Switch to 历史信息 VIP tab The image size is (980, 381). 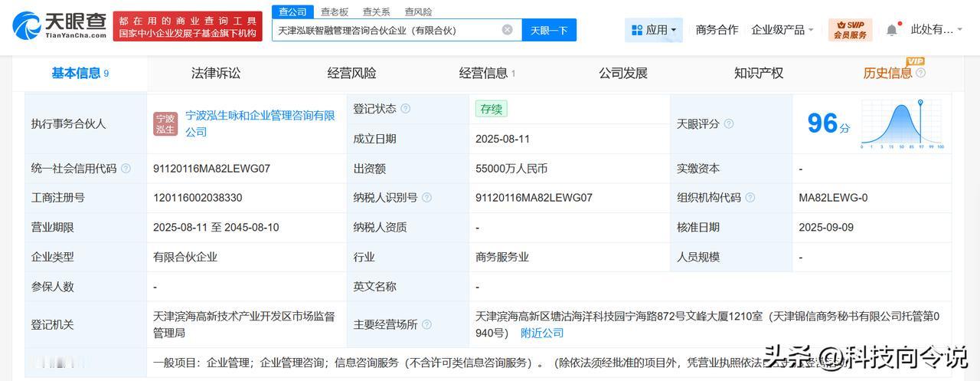coord(888,73)
